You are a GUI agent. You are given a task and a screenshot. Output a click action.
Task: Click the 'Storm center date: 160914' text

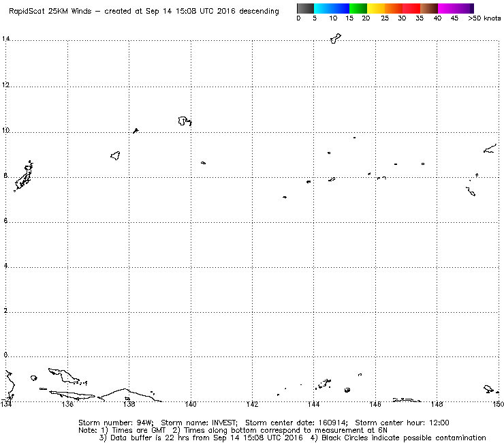[296, 423]
